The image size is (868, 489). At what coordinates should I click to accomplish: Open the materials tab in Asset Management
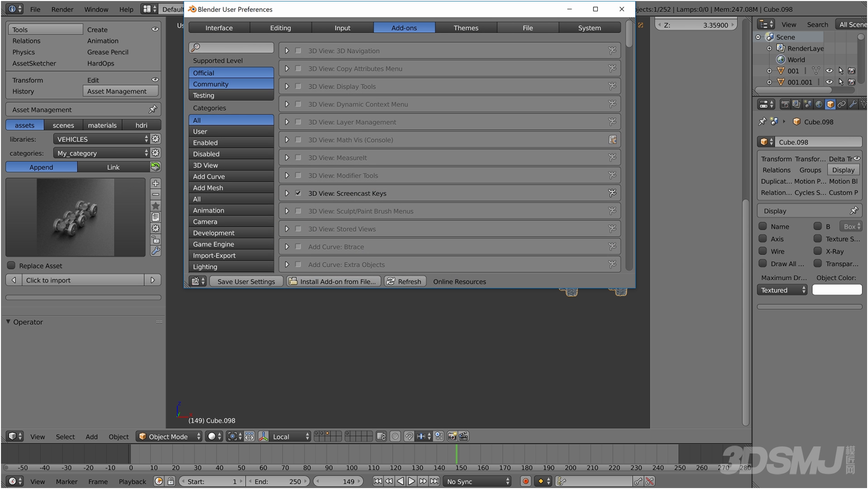102,125
